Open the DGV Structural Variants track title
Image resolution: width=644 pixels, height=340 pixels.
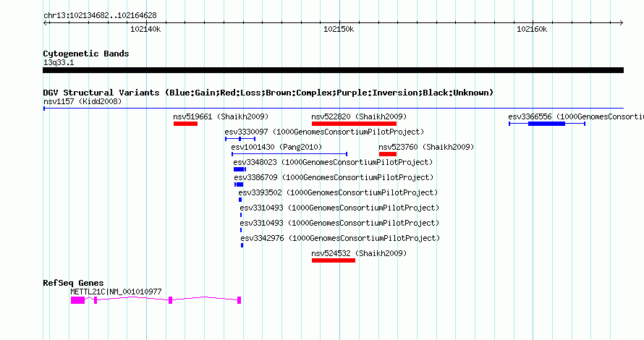click(x=268, y=93)
